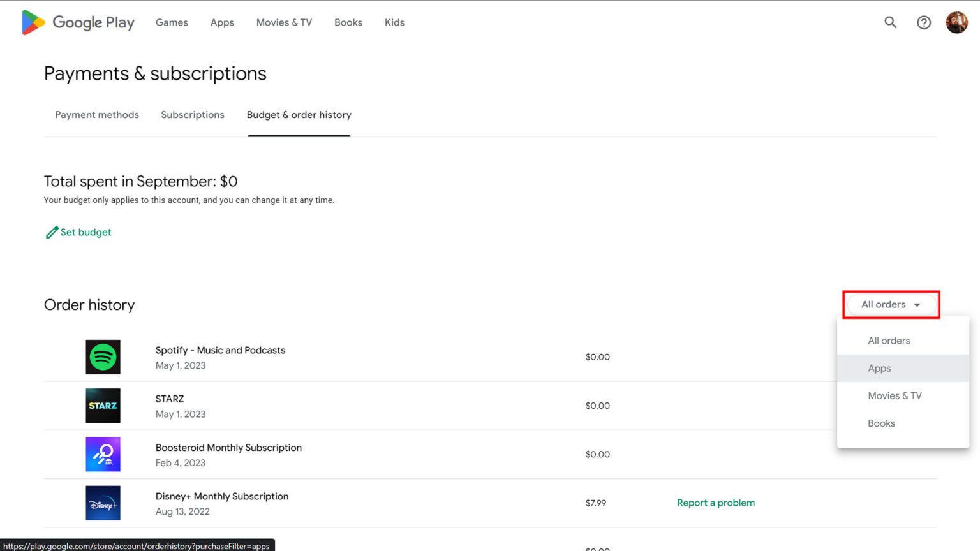Screen dimensions: 980x551
Task: Click the Spotify app icon
Action: click(103, 357)
